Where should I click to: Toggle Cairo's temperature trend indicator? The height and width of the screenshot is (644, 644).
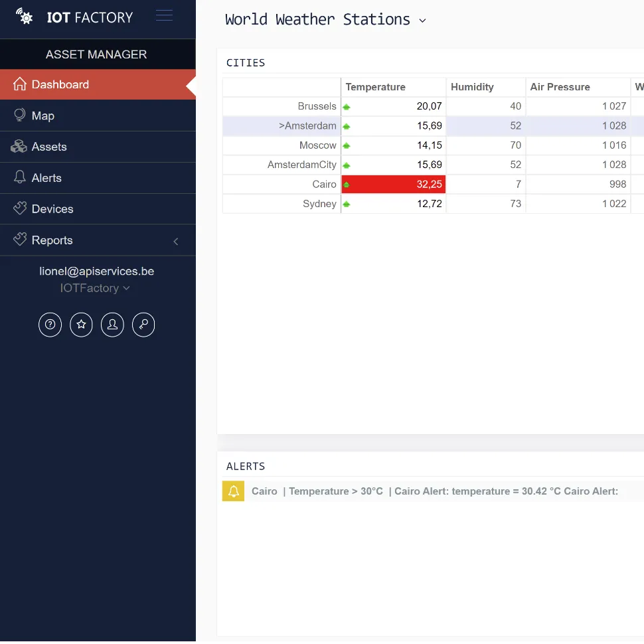pyautogui.click(x=346, y=184)
